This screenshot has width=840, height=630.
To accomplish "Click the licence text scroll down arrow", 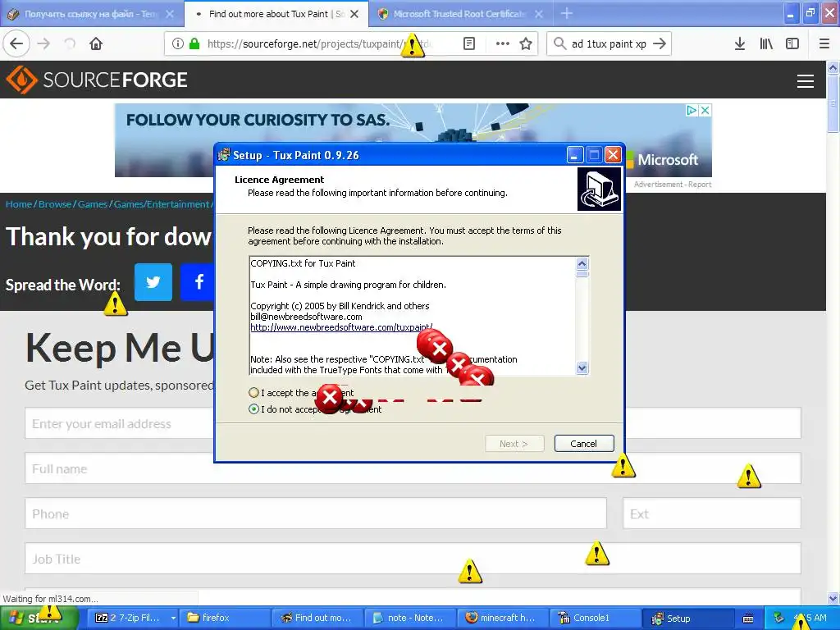I will [x=582, y=368].
